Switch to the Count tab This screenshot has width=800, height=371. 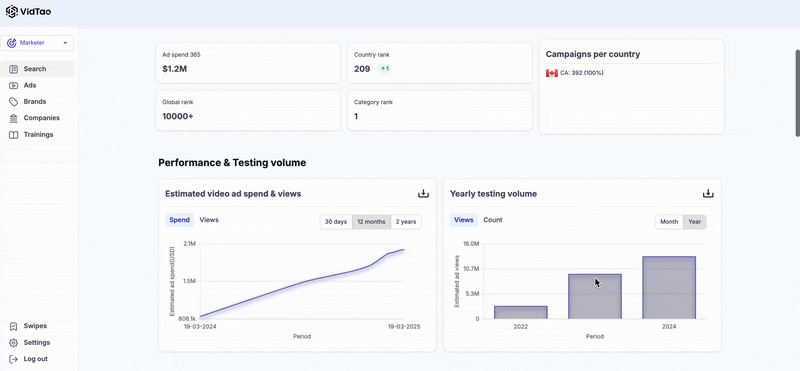point(493,220)
